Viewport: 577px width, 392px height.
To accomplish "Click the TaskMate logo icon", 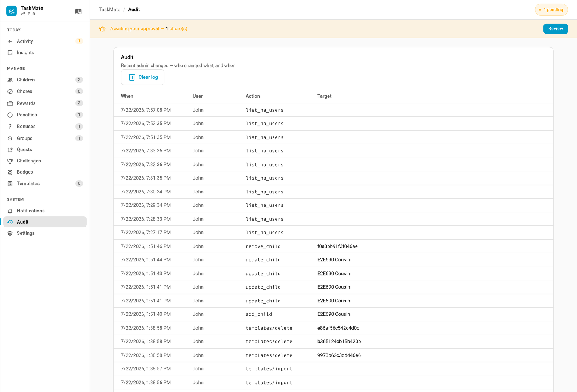I will 12,11.
